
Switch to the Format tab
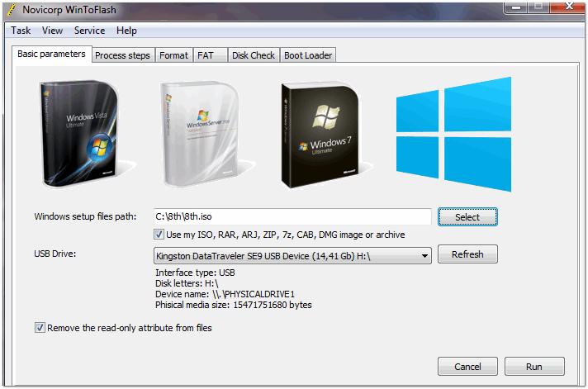click(x=173, y=55)
